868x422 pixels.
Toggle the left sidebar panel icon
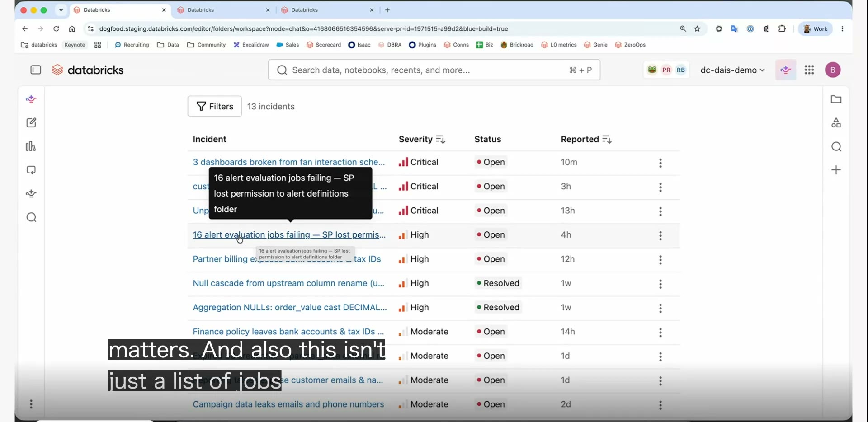pos(36,70)
